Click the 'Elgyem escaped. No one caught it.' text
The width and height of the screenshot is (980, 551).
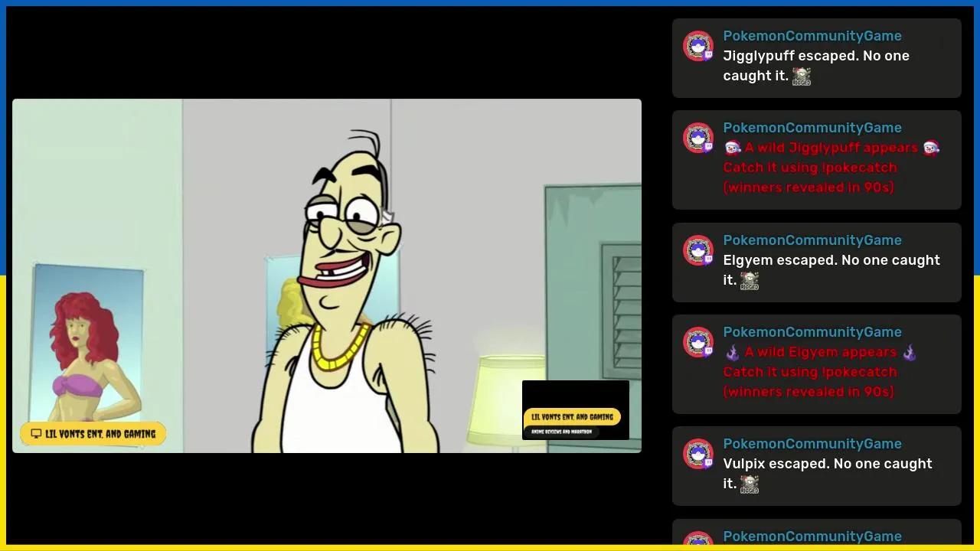pos(831,270)
